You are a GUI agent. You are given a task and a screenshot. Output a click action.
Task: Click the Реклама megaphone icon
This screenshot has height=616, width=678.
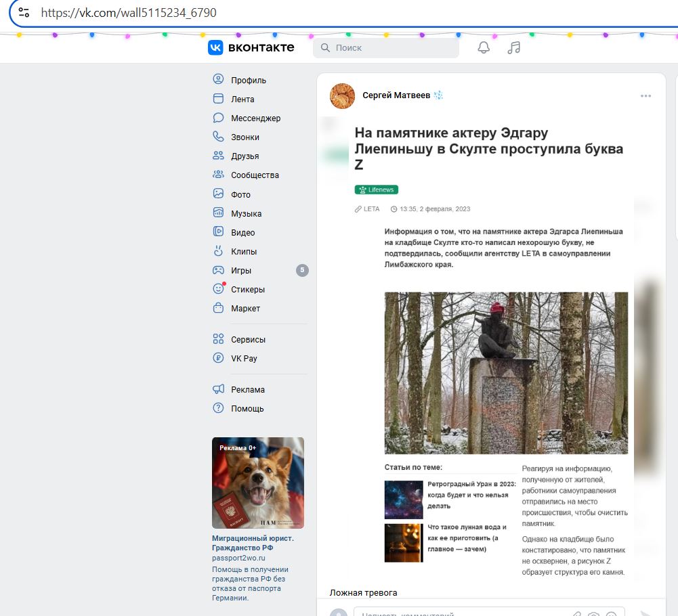[x=218, y=389]
